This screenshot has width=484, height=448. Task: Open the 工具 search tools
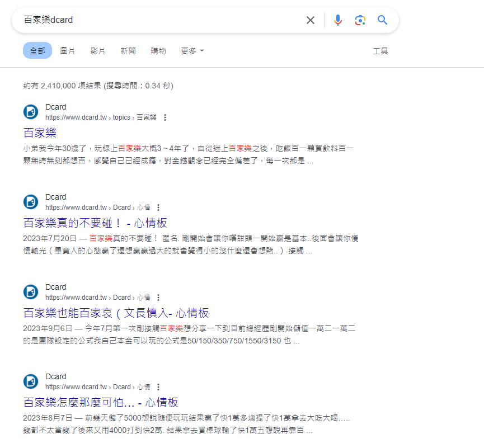(380, 51)
